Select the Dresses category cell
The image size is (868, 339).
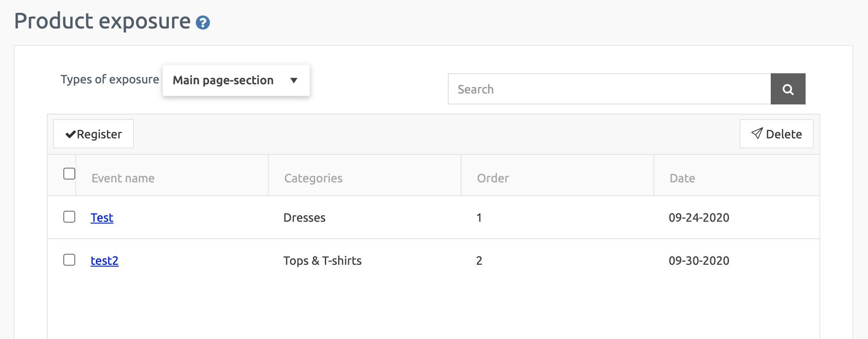pyautogui.click(x=304, y=218)
